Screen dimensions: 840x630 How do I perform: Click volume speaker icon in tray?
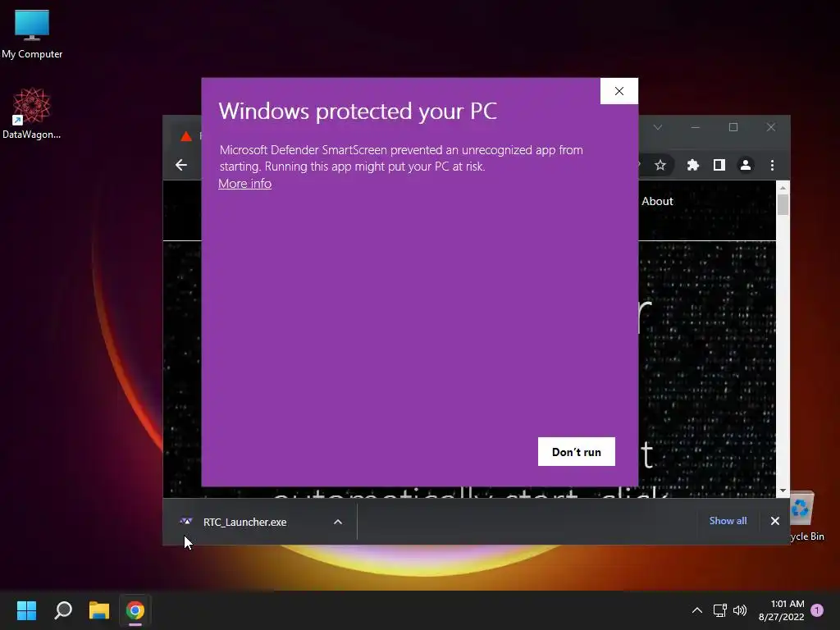(x=740, y=610)
